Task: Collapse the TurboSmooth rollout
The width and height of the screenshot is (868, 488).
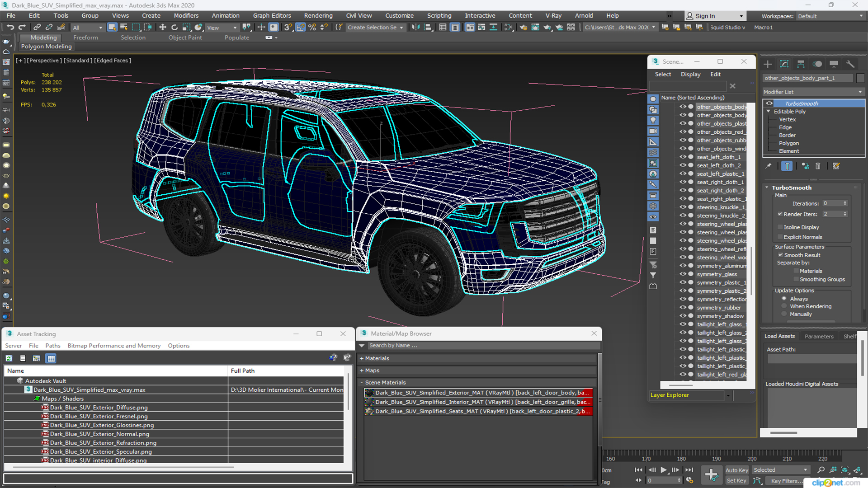Action: click(767, 188)
